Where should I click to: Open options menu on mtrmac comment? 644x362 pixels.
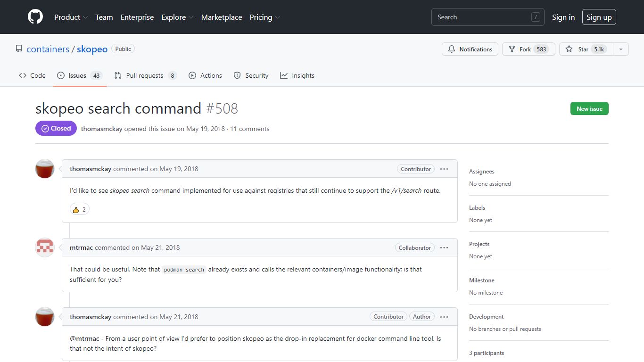click(x=444, y=247)
